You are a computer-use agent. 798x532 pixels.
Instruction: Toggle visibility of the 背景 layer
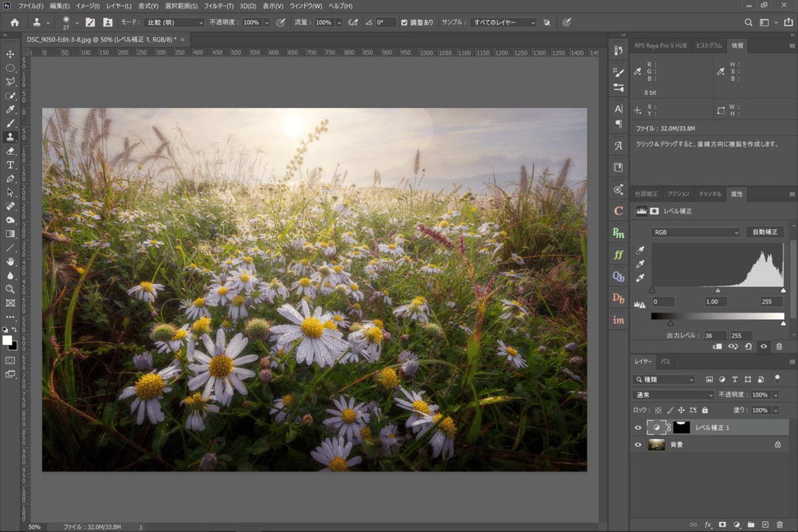(x=638, y=444)
